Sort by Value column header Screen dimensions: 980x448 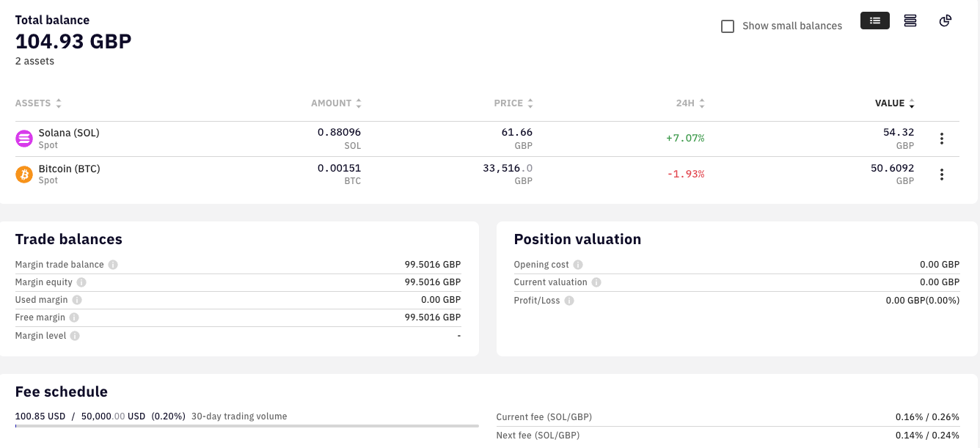(894, 103)
